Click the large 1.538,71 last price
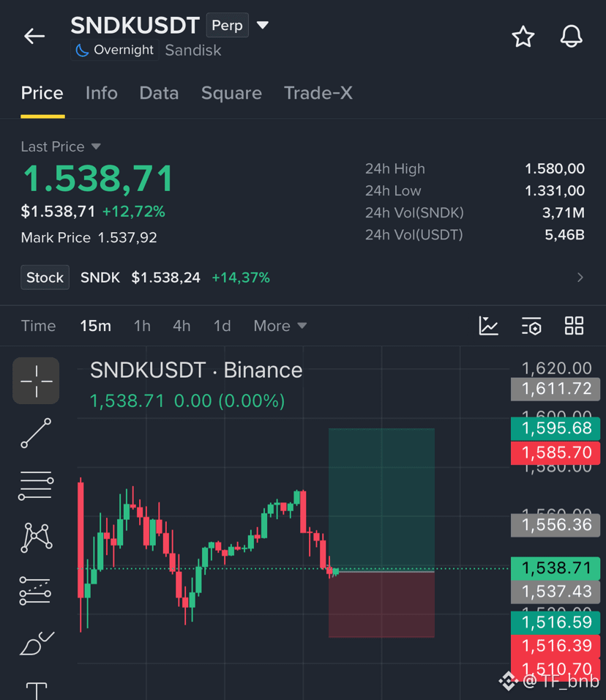606x700 pixels. point(98,179)
